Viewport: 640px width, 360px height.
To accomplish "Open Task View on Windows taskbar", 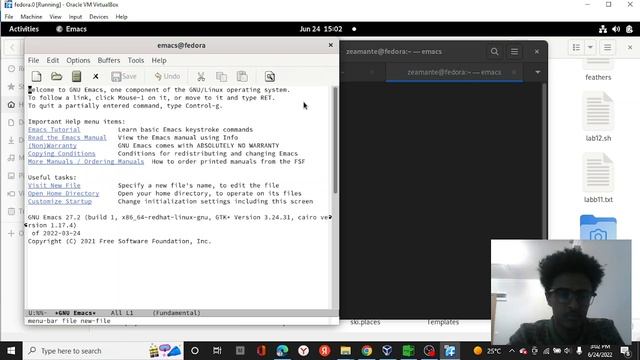I will tap(217, 351).
